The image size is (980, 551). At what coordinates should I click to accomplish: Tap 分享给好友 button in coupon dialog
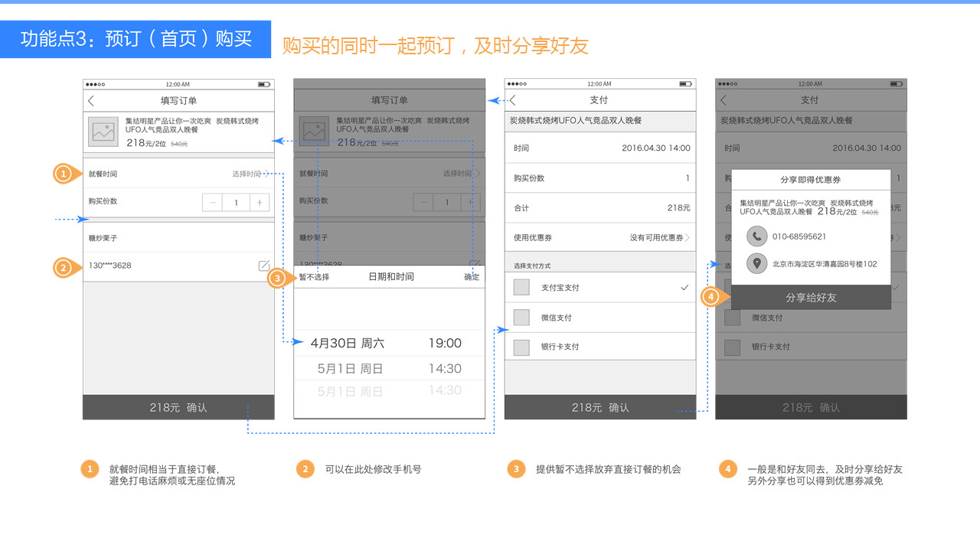811,297
